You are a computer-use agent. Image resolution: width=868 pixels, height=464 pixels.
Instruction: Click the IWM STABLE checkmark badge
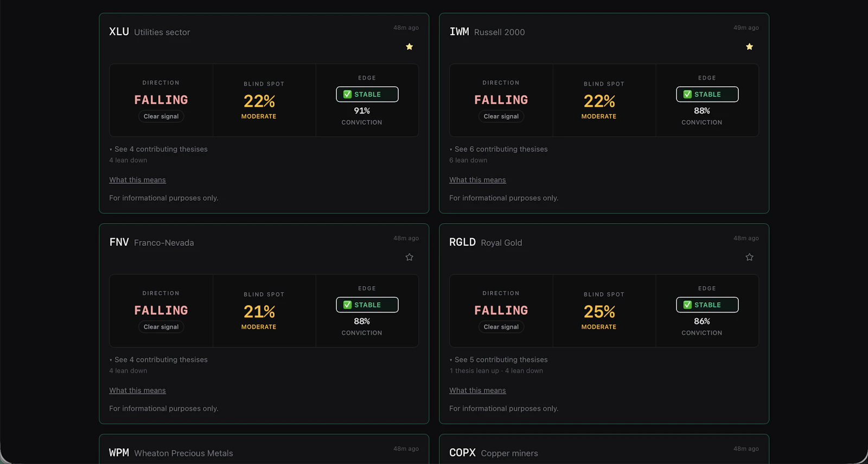click(x=707, y=94)
